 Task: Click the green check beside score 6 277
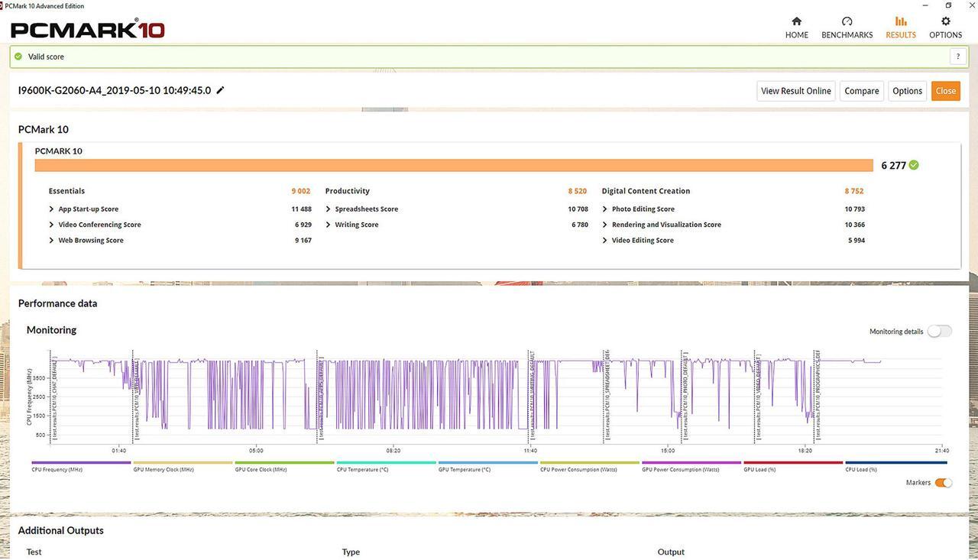point(915,165)
